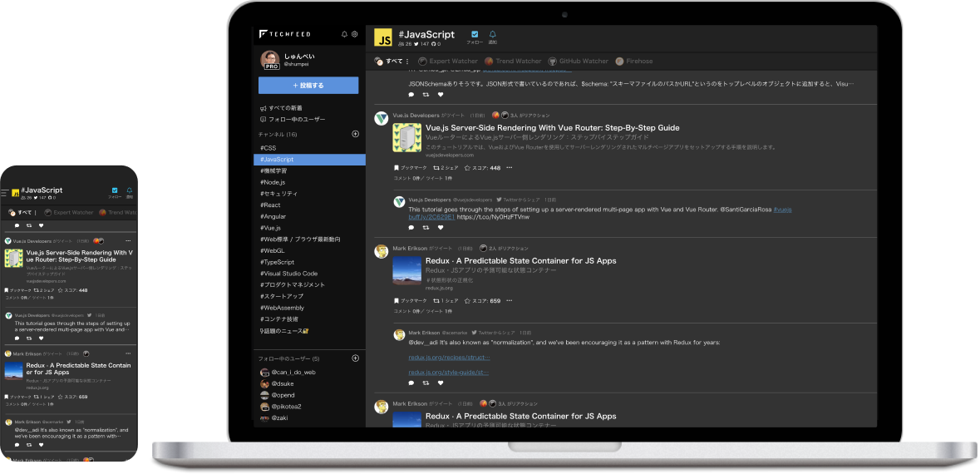Image resolution: width=980 pixels, height=474 pixels.
Task: Open notifications bell beside the TechFeed logo
Action: (344, 34)
